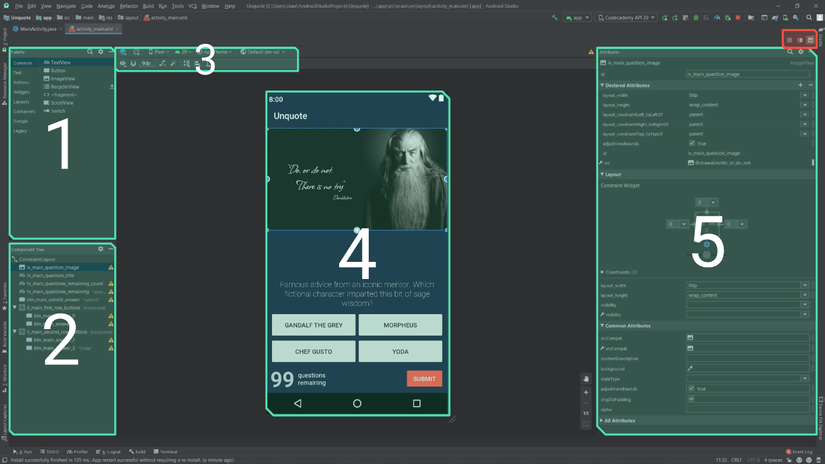Select the Widgets palette category
The height and width of the screenshot is (464, 825).
pyautogui.click(x=22, y=92)
